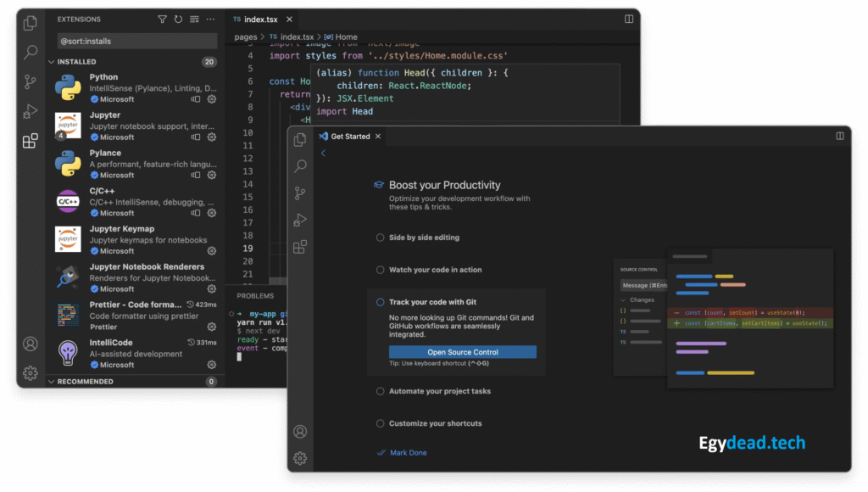The image size is (868, 492).
Task: Open Source Control in the left activity bar
Action: point(31,82)
